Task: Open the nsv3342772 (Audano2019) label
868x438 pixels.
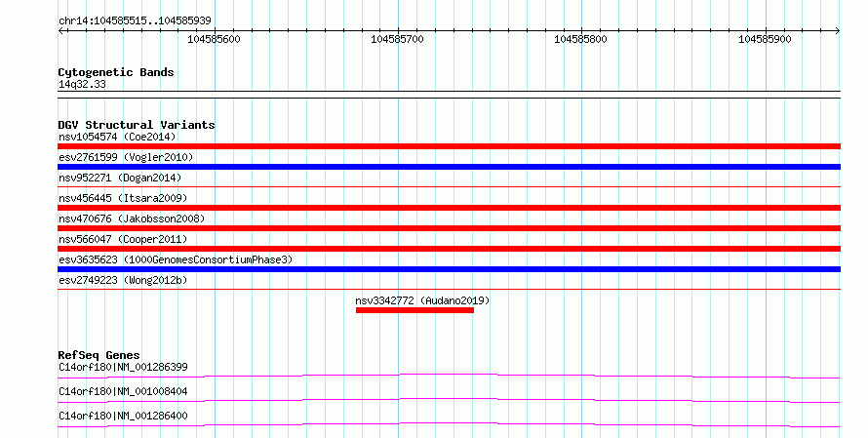Action: coord(422,300)
